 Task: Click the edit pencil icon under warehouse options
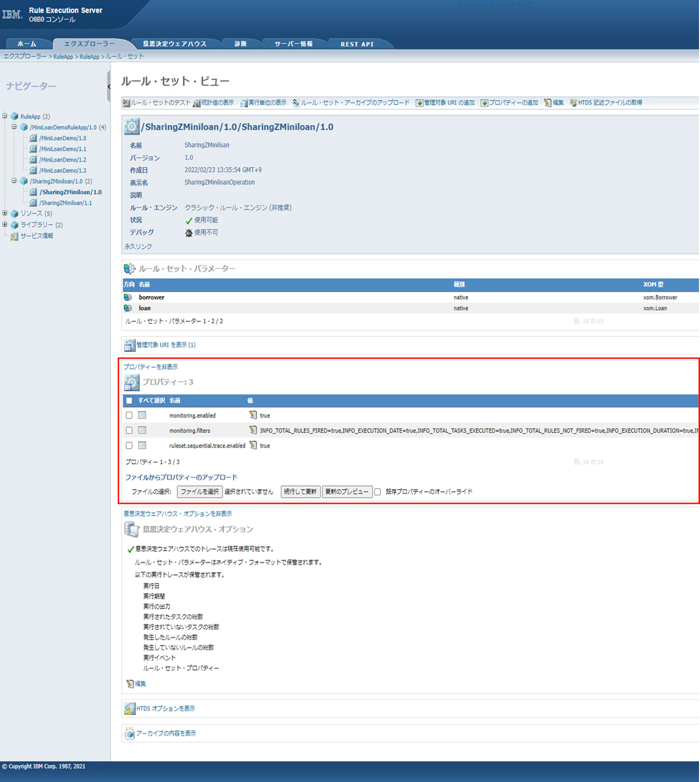tap(130, 683)
